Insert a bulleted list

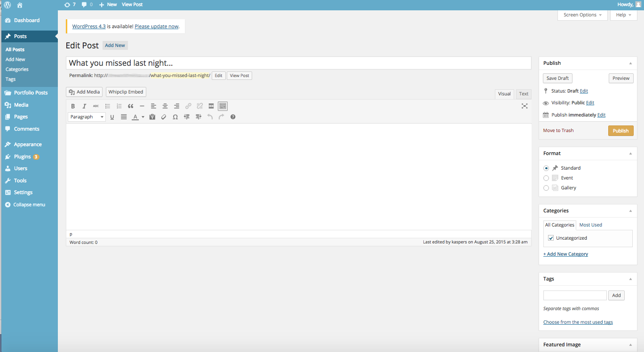[x=108, y=106]
